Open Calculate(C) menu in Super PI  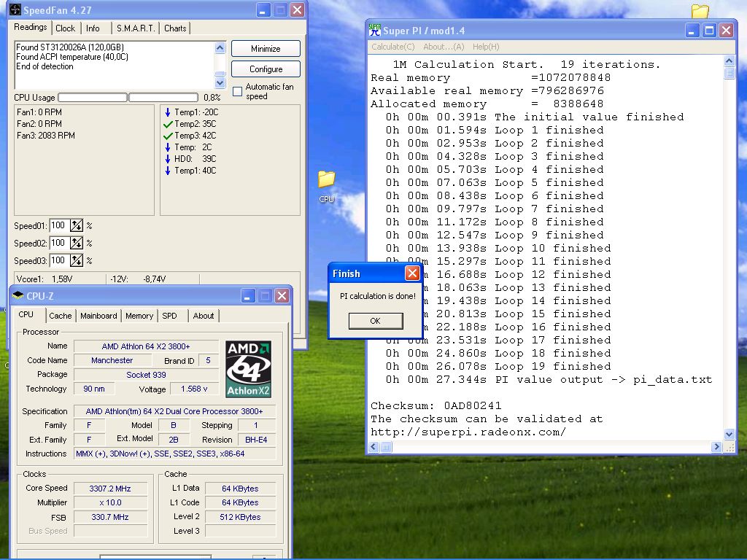pos(393,47)
